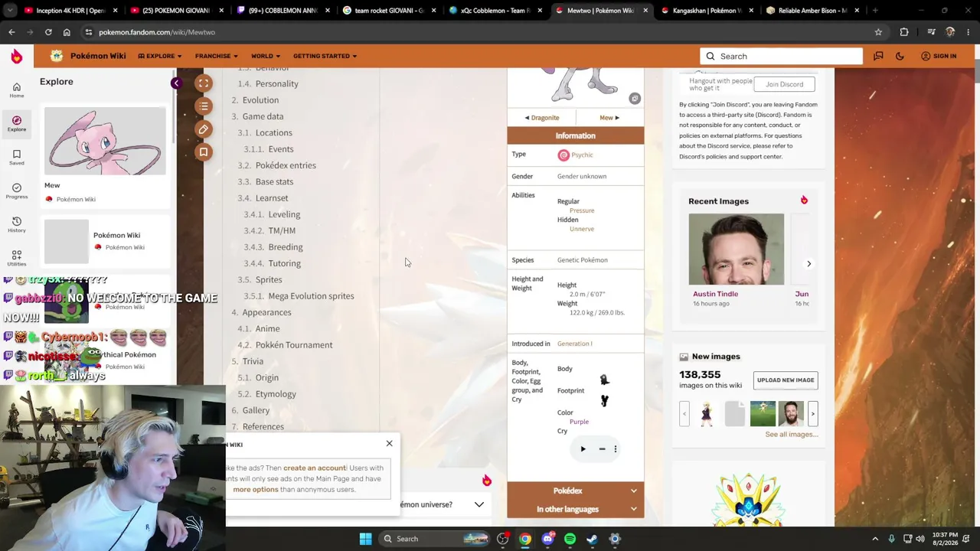
Task: Go to Home in Fandom sidebar
Action: (x=16, y=90)
